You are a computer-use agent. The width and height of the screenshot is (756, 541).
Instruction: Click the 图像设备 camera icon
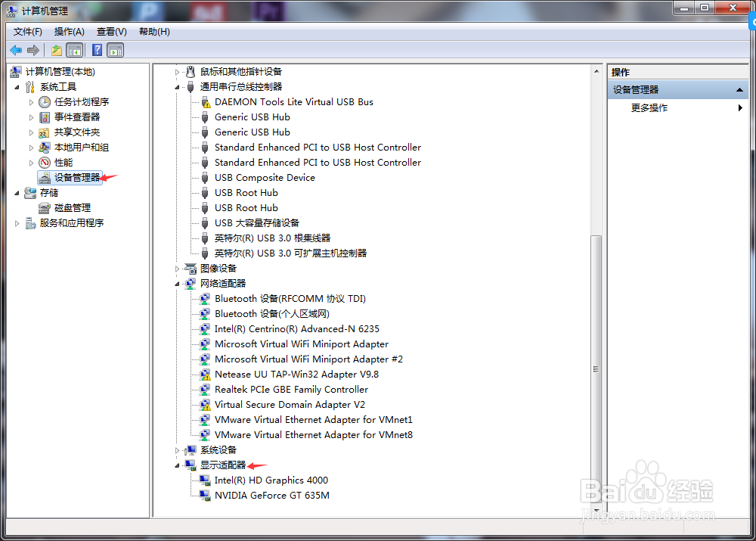(x=191, y=269)
